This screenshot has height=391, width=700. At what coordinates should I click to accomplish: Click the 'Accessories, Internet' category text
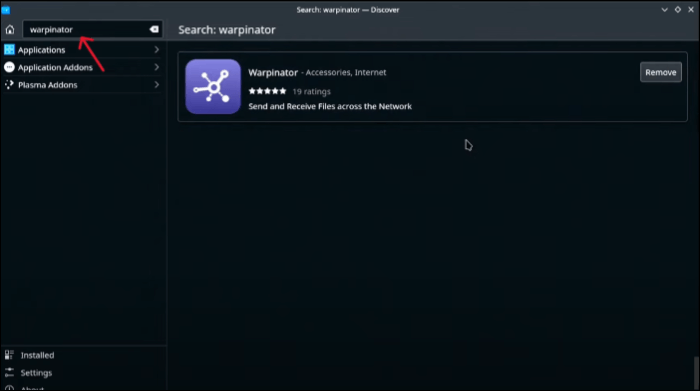pos(346,72)
